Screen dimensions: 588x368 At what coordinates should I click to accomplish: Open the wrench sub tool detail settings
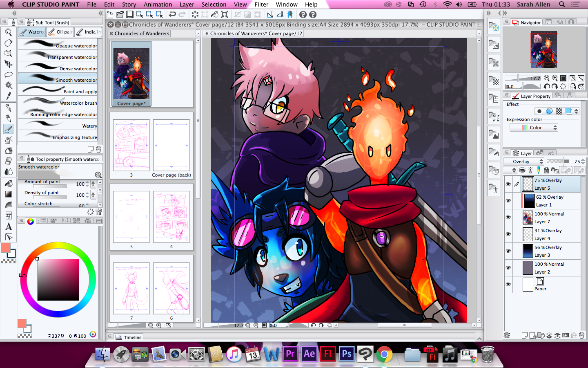coord(99,212)
